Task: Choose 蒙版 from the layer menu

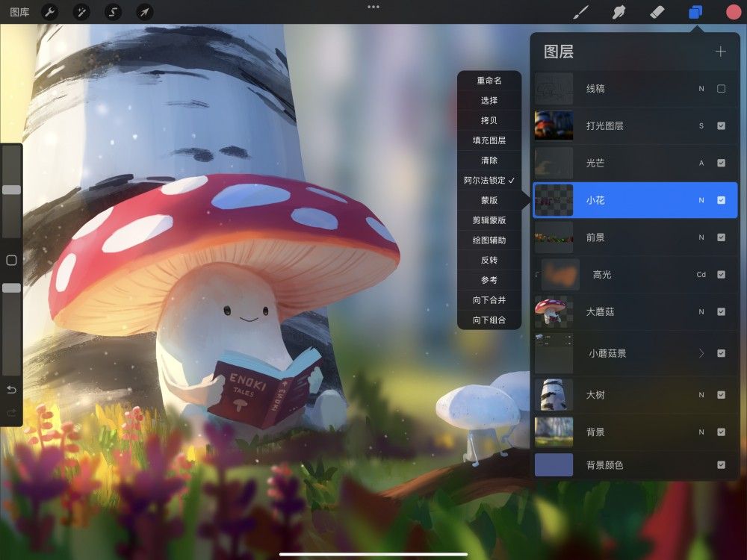Action: [489, 200]
